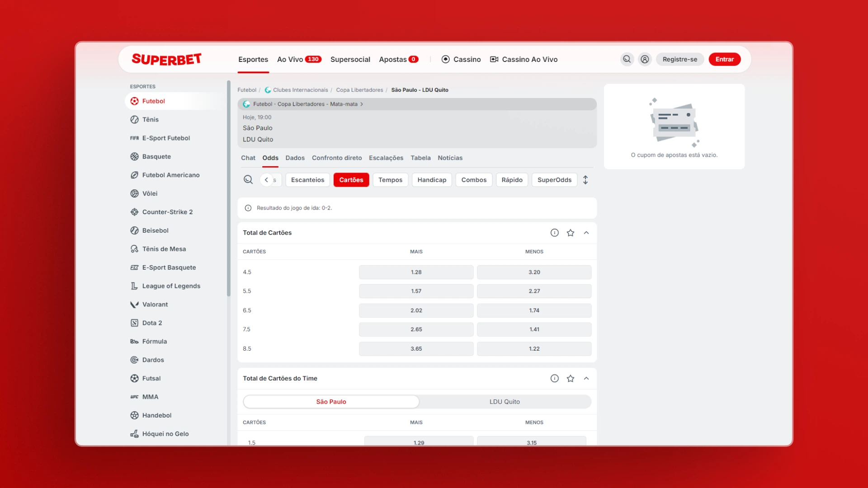Click the expand-collapse all markets arrows icon
Viewport: 868px width, 488px height.
[x=585, y=180]
